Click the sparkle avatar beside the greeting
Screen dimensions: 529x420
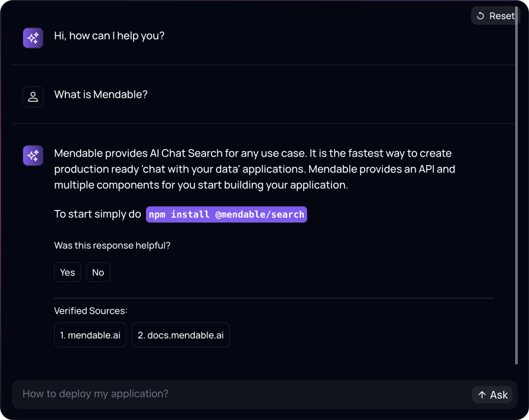coord(33,38)
